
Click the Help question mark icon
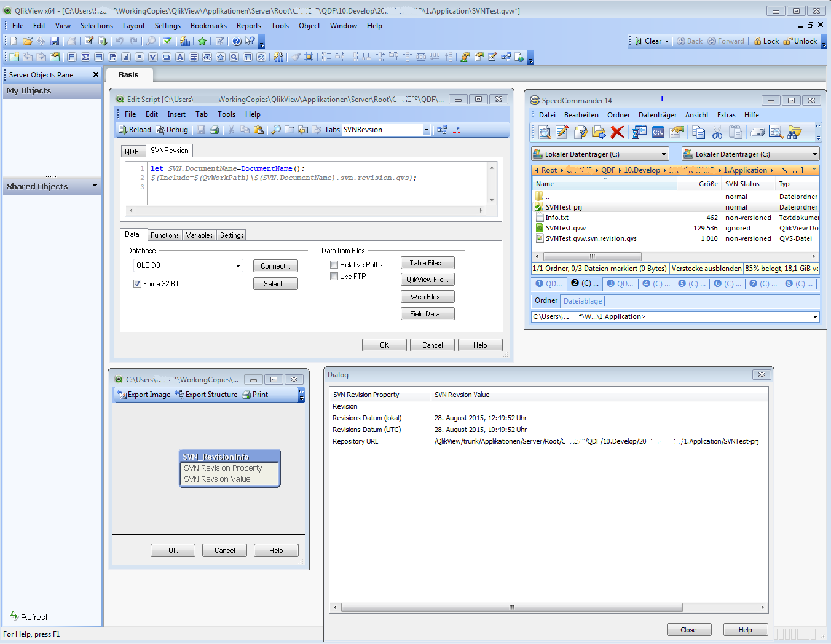237,41
